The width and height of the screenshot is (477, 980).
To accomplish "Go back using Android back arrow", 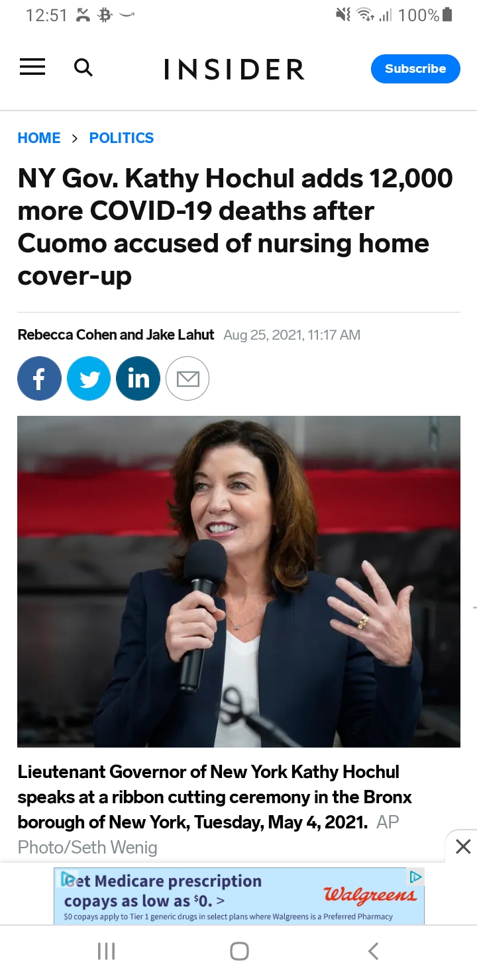I will click(373, 952).
